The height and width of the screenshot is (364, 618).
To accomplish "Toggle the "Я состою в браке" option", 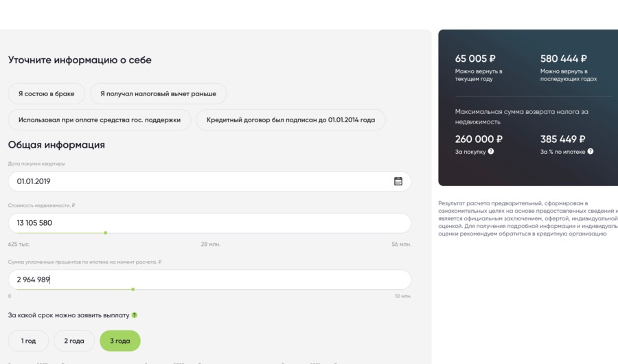I will (x=47, y=93).
